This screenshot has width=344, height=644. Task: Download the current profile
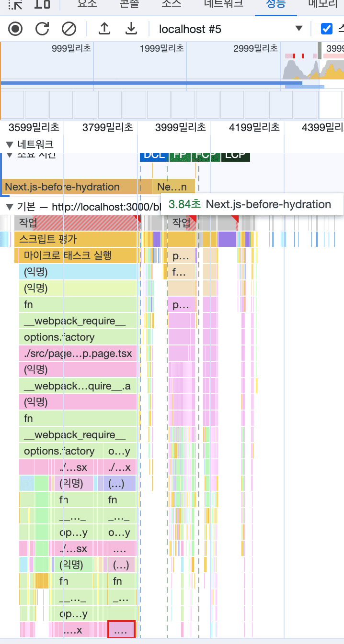(131, 29)
